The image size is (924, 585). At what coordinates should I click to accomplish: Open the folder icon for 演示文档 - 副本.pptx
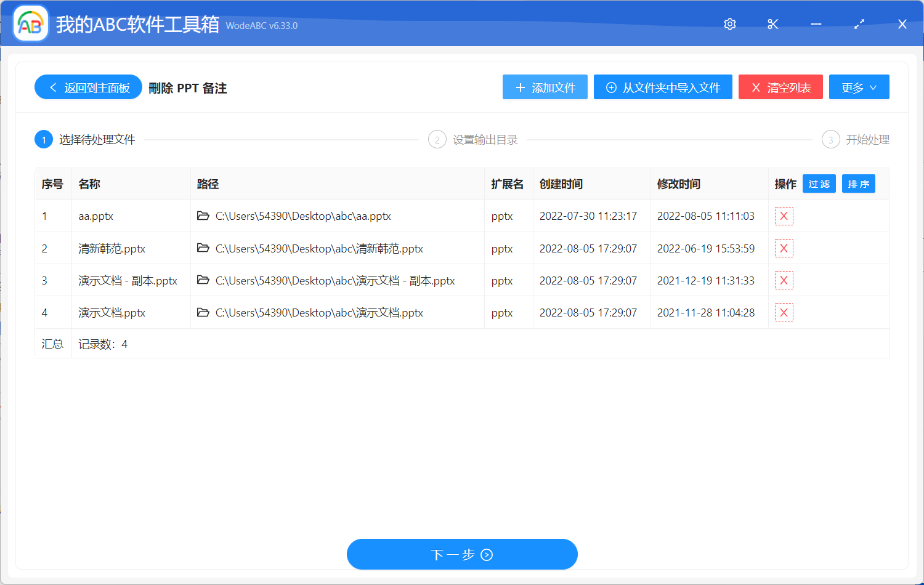203,280
